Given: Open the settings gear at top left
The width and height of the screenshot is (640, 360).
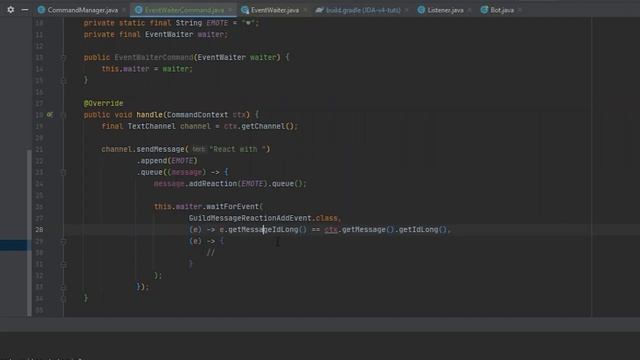Looking at the screenshot, I should [x=11, y=9].
